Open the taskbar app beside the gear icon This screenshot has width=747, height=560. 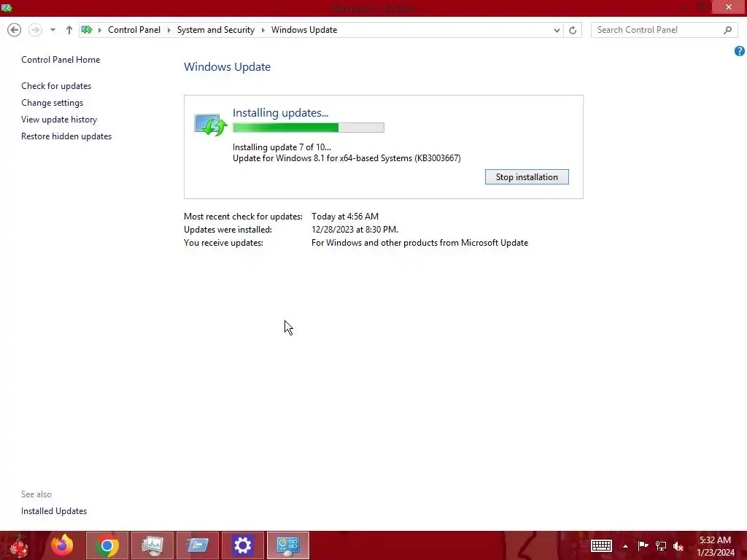point(198,545)
